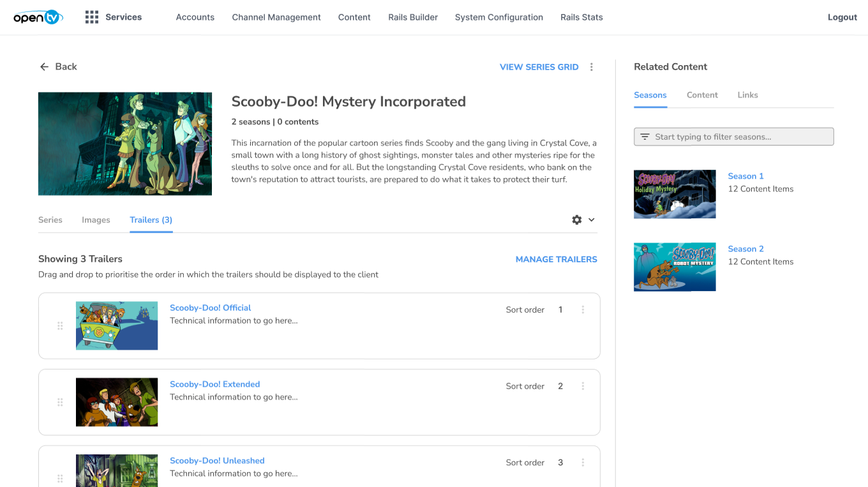868x487 pixels.
Task: Open the three-dot menu for Scooby-Doo! Unleashed
Action: coord(583,463)
